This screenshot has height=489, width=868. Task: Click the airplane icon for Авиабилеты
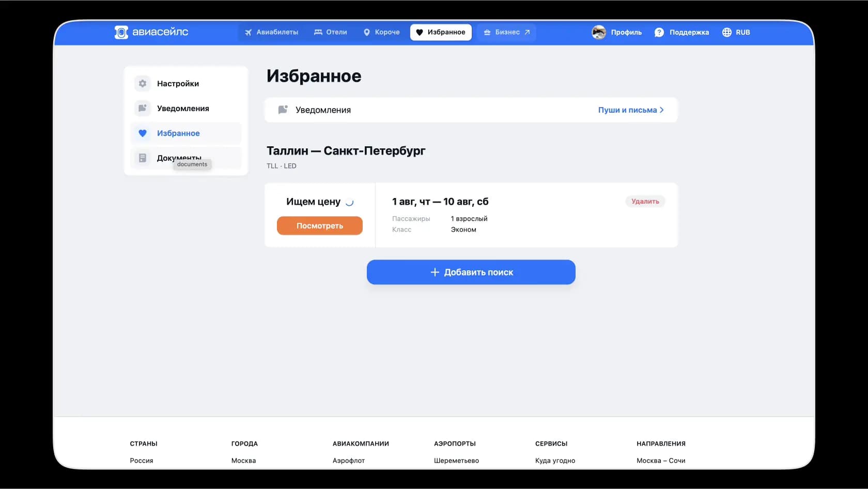248,32
